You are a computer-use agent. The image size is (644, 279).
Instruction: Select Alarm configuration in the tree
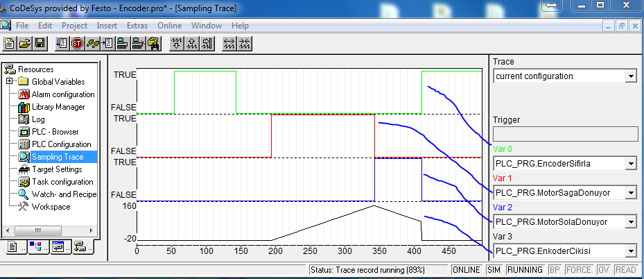tap(63, 94)
